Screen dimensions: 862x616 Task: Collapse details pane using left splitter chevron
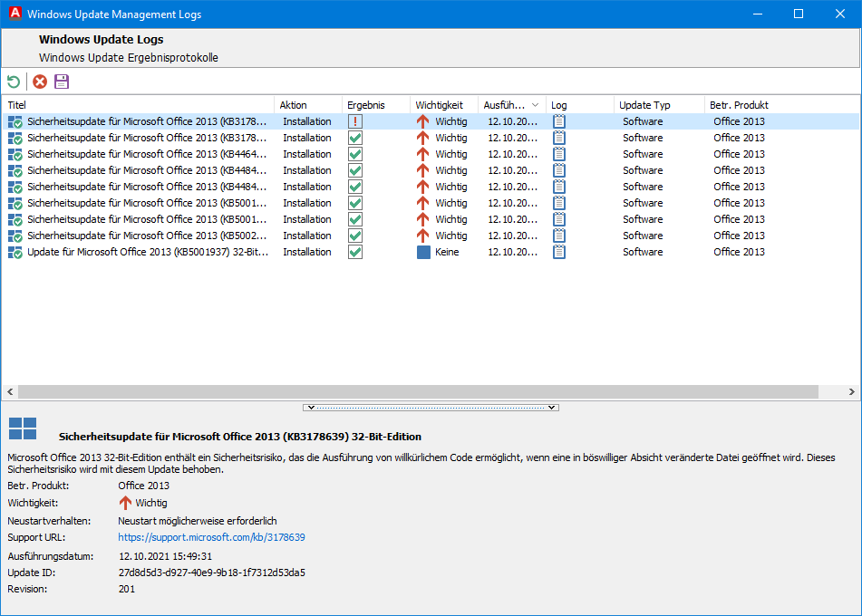point(311,408)
